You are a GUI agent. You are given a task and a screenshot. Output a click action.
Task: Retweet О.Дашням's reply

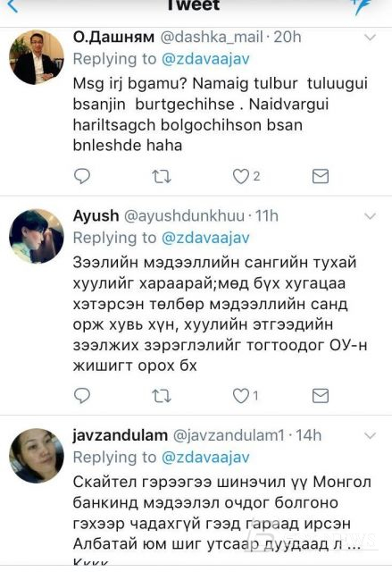pos(161,177)
